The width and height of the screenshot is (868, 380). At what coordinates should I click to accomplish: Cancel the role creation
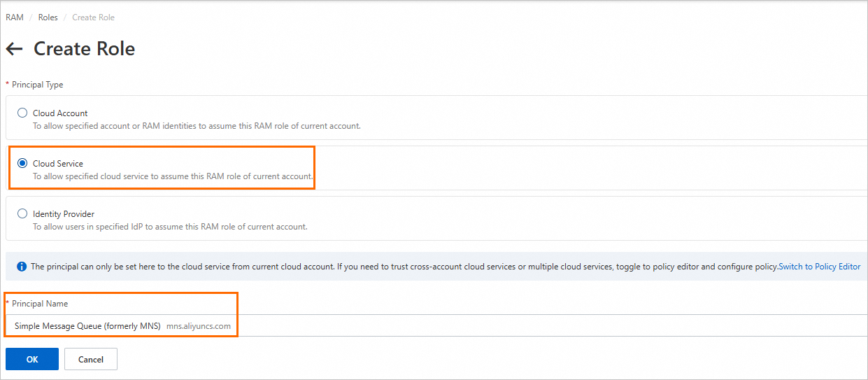point(91,360)
